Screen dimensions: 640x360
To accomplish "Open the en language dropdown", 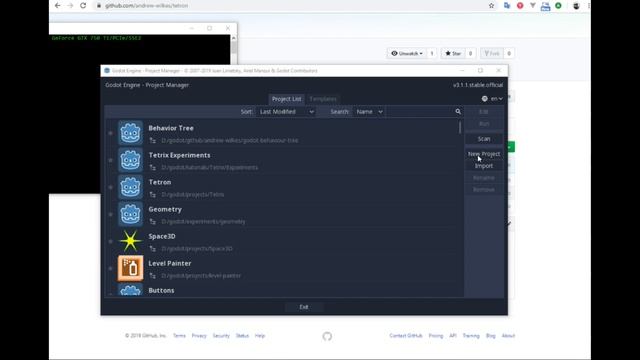I will click(x=496, y=99).
